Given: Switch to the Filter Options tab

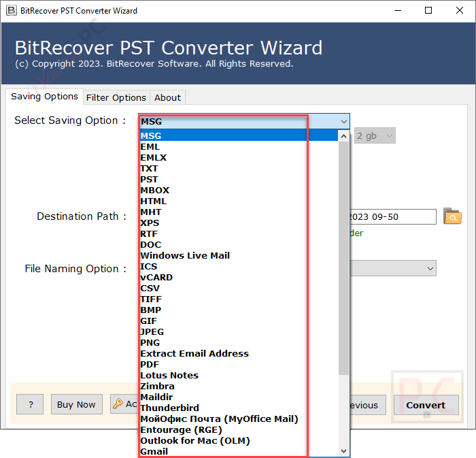Looking at the screenshot, I should coord(116,97).
